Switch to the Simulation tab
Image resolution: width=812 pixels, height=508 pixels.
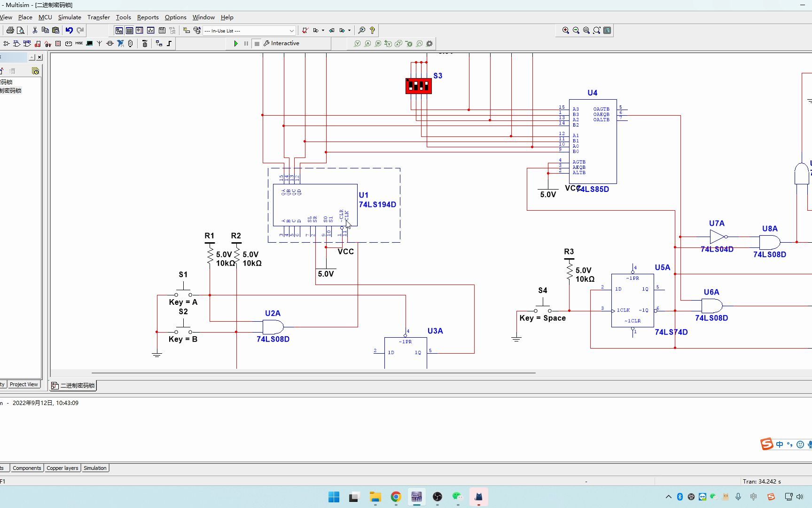(95, 468)
